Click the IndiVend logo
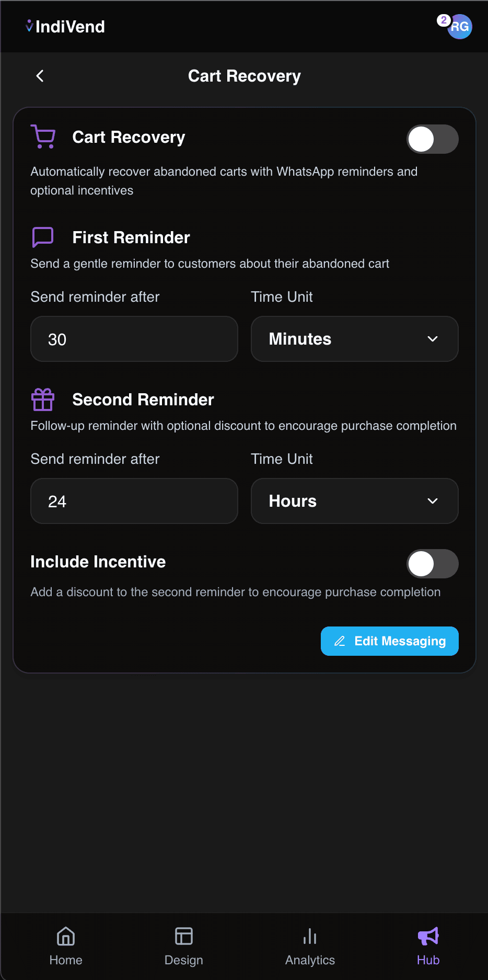The width and height of the screenshot is (488, 980). (x=65, y=27)
